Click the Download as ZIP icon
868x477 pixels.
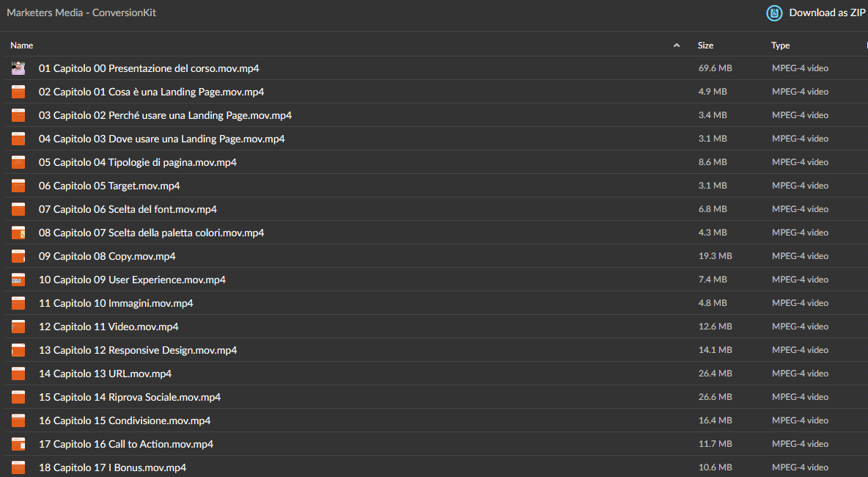coord(774,12)
